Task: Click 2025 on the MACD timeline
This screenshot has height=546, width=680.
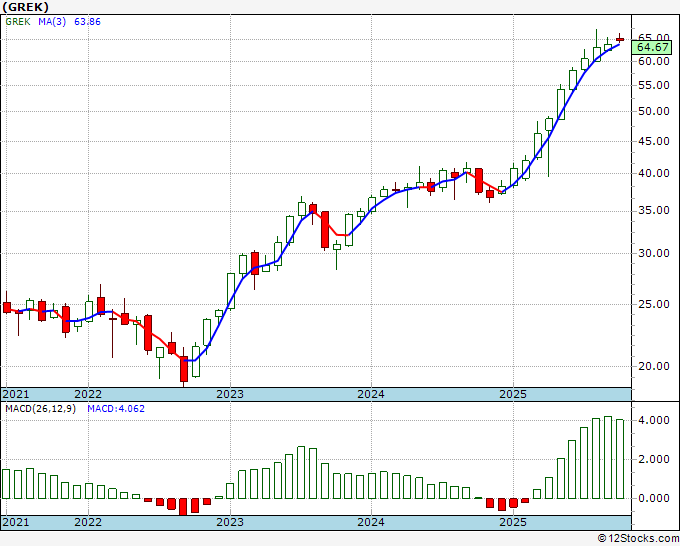Action: pyautogui.click(x=513, y=522)
